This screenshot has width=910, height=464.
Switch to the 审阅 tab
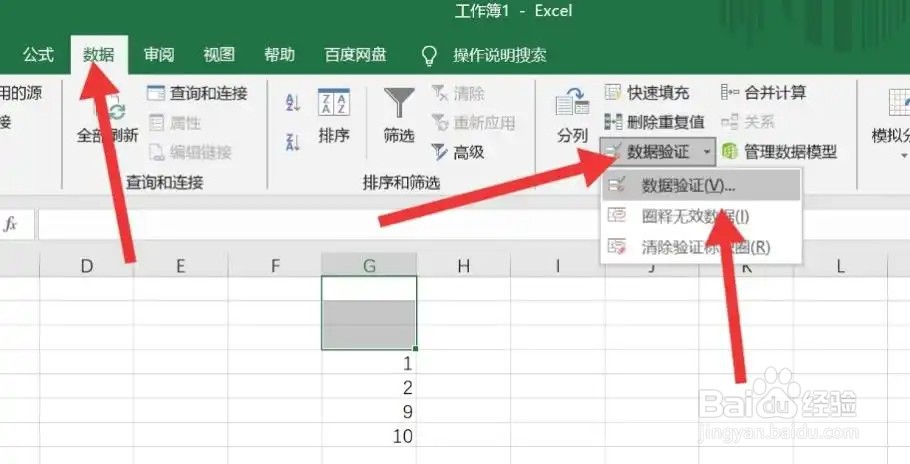[x=159, y=55]
